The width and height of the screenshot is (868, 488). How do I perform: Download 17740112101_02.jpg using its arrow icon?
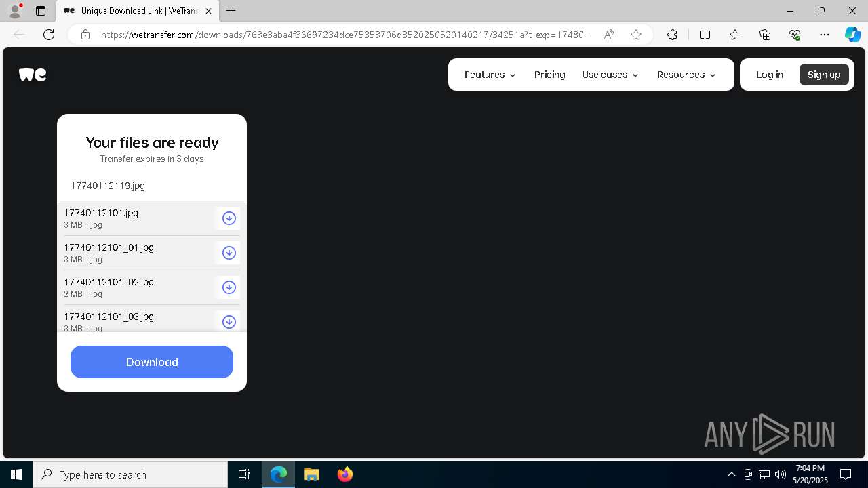(x=229, y=287)
